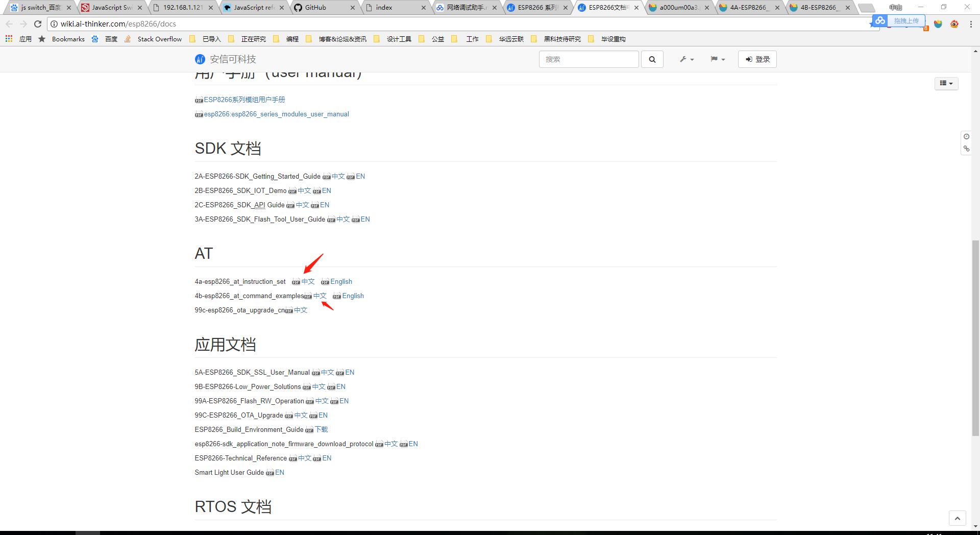
Task: Open the 华远云联 bookmark folder
Action: (x=505, y=39)
